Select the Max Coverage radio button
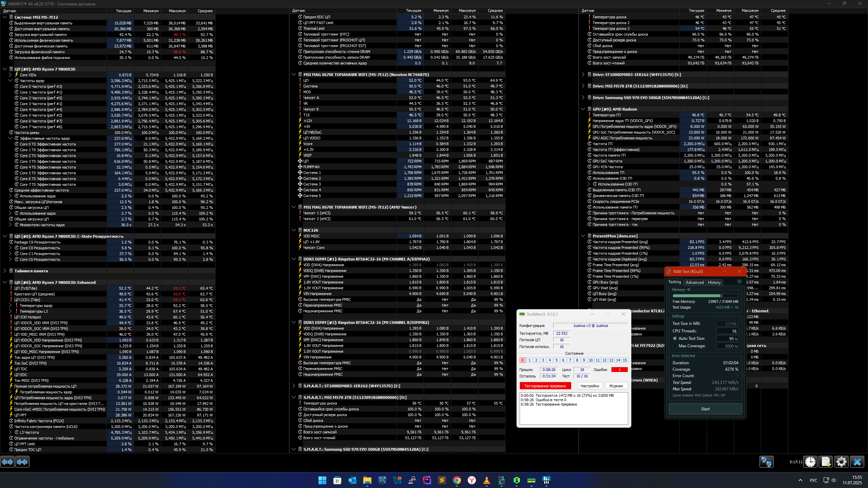This screenshot has height=488, width=868. coord(675,346)
